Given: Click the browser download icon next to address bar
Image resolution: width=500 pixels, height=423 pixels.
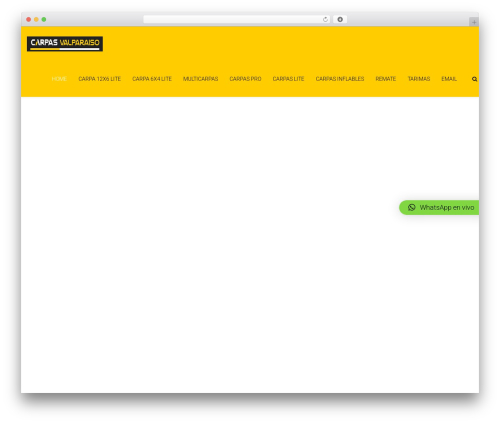Looking at the screenshot, I should pyautogui.click(x=340, y=19).
